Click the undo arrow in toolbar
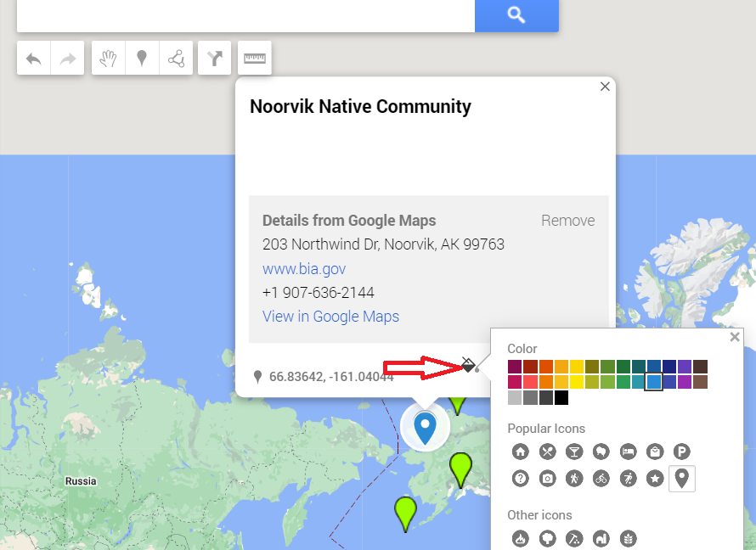This screenshot has height=550, width=756. [34, 59]
